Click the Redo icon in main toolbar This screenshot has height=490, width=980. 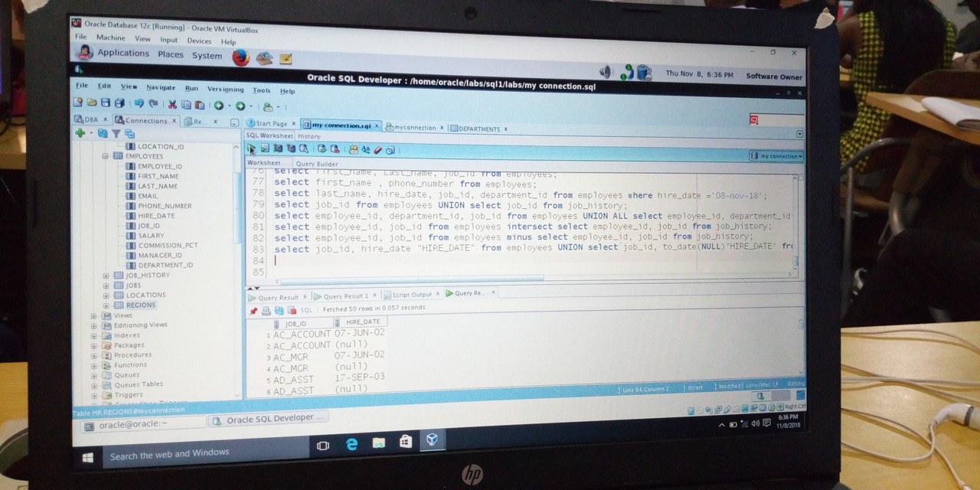[x=153, y=103]
